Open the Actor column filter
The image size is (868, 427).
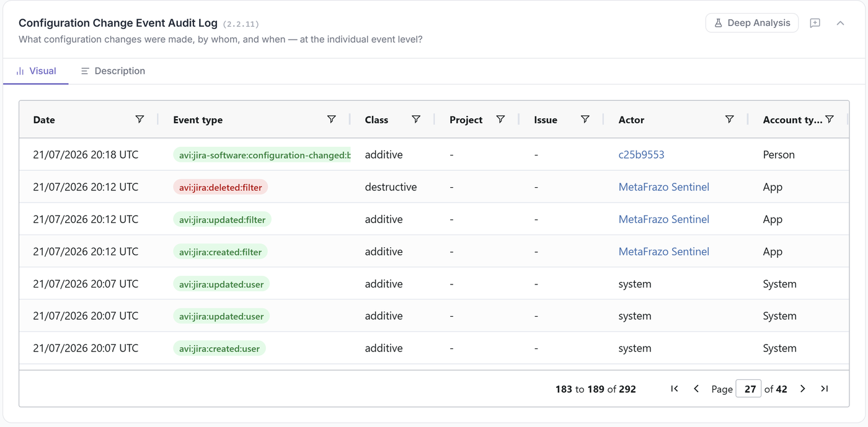[x=730, y=119]
